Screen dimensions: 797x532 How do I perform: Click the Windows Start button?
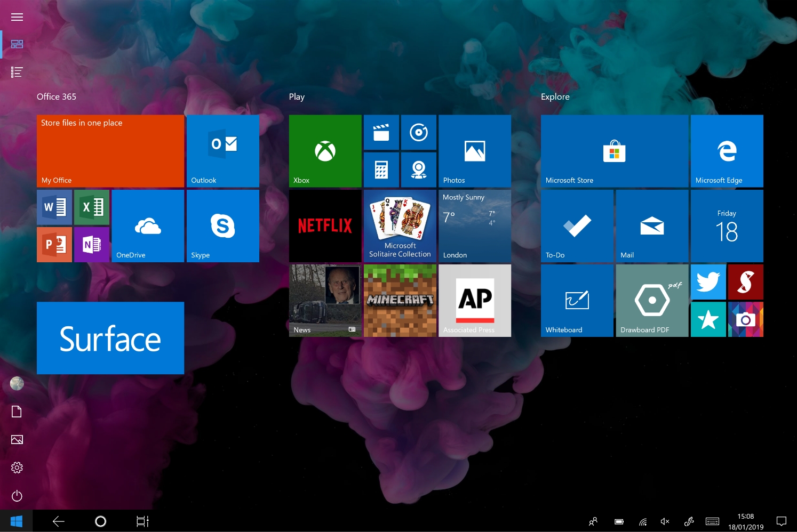[17, 521]
